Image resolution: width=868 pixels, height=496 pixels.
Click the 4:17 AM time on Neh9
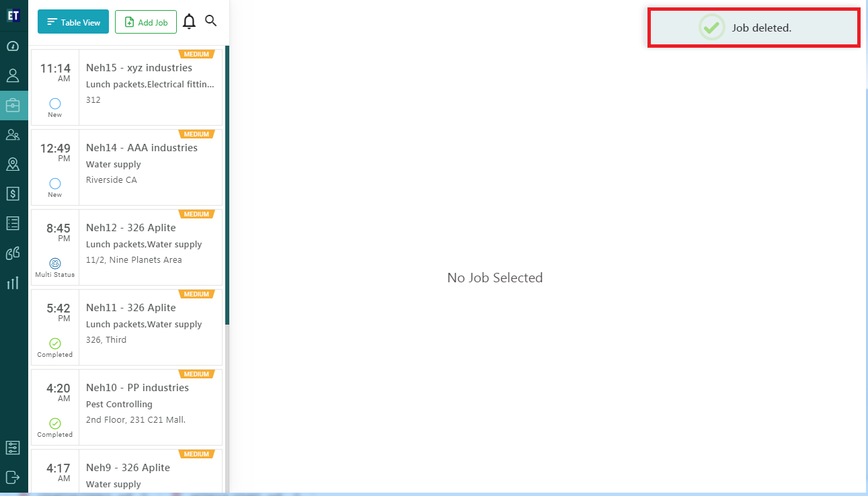pos(58,472)
